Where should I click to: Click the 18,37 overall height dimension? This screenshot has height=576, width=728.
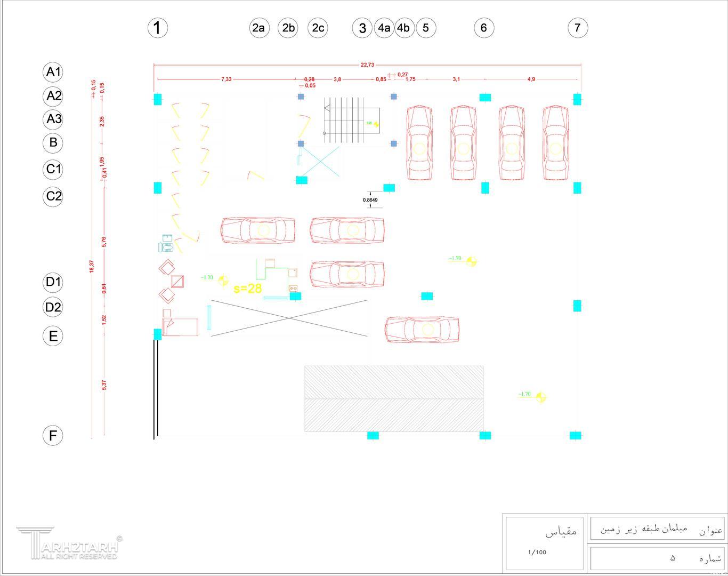92,267
